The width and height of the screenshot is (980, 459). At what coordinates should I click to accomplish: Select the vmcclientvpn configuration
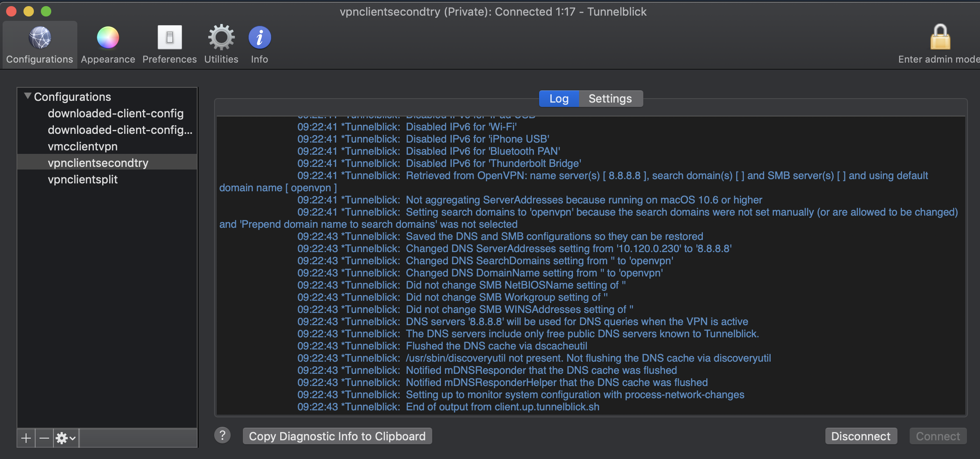[x=83, y=146]
